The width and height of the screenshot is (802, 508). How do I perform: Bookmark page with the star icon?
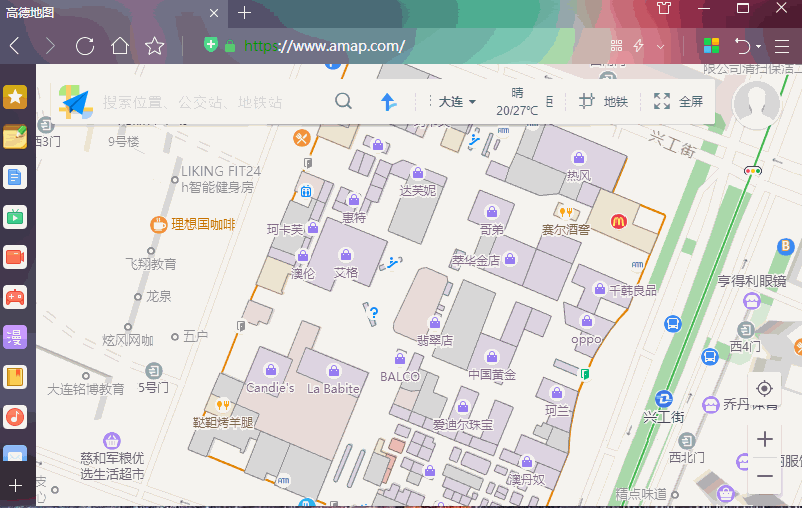click(154, 46)
